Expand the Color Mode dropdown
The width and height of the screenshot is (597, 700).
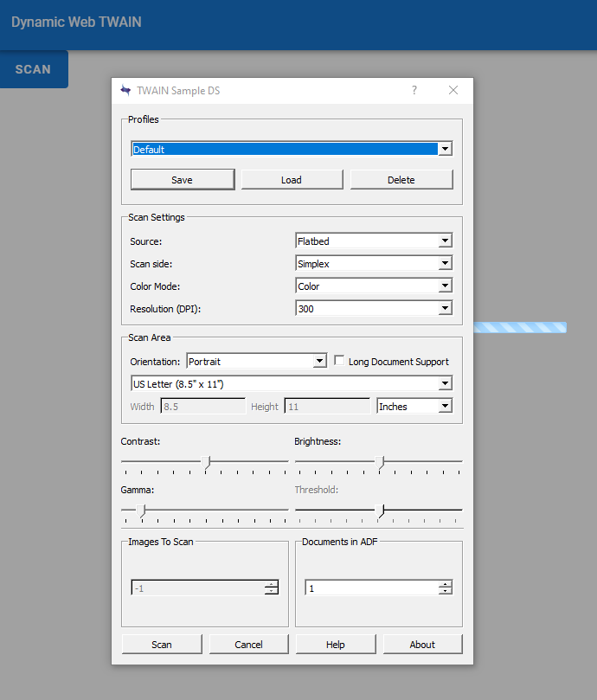(x=445, y=286)
